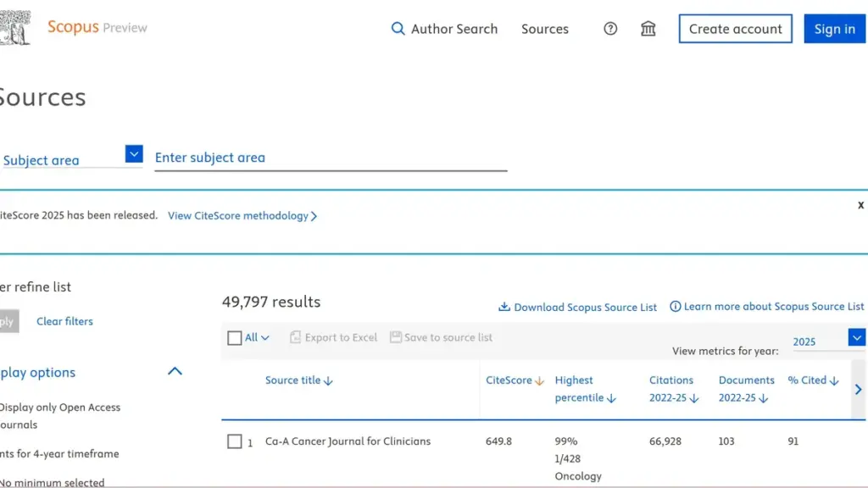Click the Elsevier tree logo
This screenshot has height=488, width=868.
(15, 28)
